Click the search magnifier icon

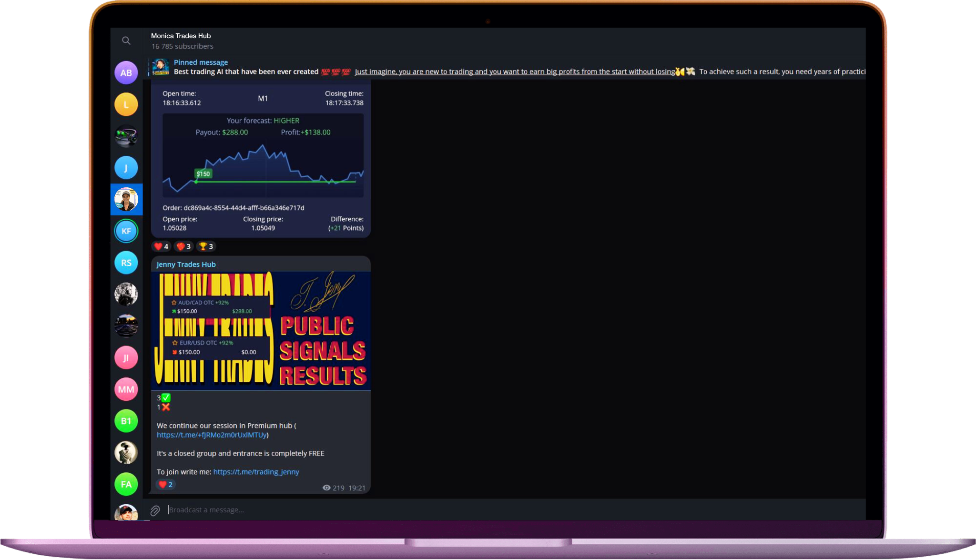click(x=126, y=41)
